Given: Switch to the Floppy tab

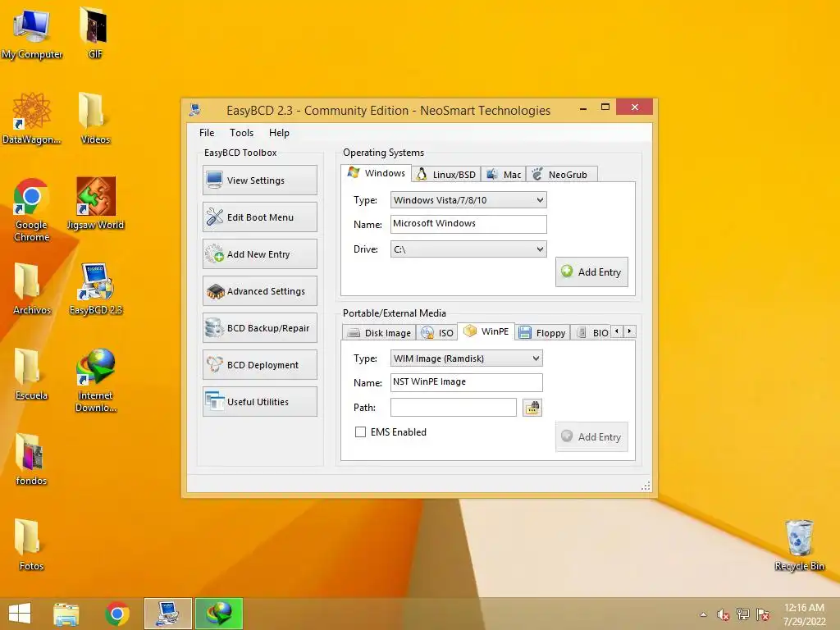Looking at the screenshot, I should coord(542,333).
